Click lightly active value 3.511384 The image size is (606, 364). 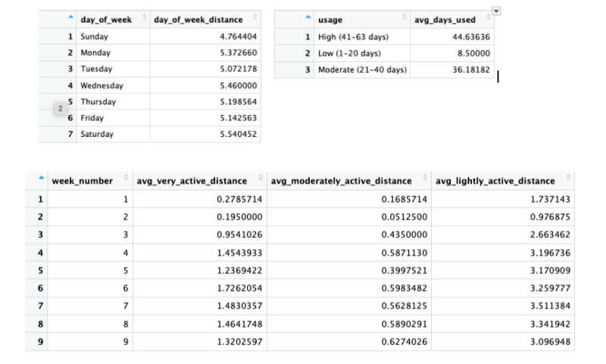pyautogui.click(x=550, y=306)
